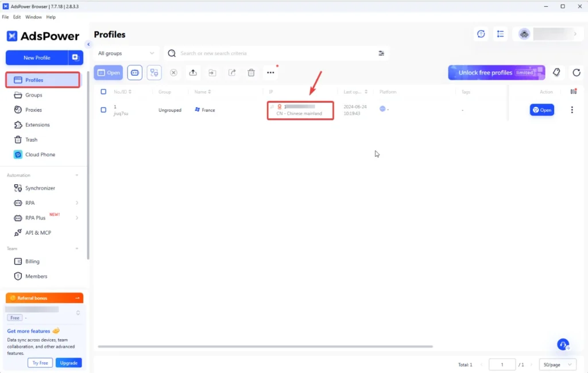Open the 50/page page size dropdown
This screenshot has height=373, width=588.
[556, 364]
